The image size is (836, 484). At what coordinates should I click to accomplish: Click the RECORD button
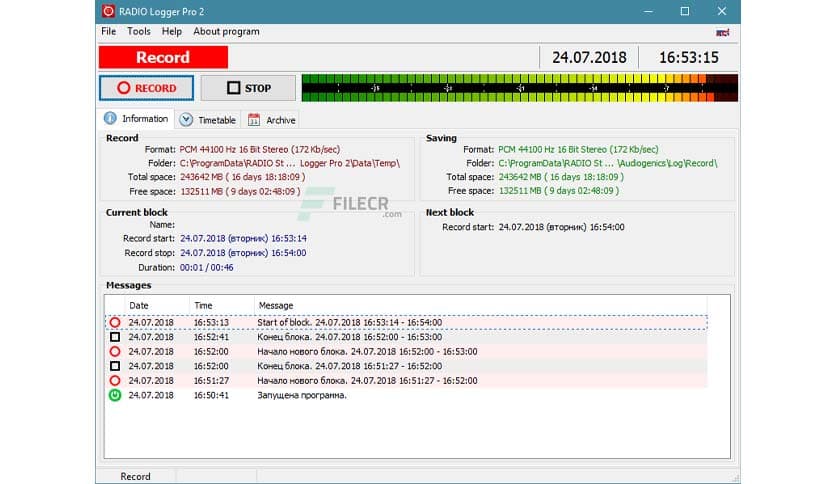pos(147,88)
